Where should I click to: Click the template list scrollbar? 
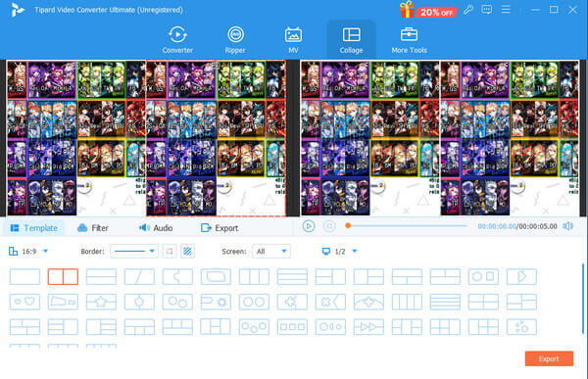(x=583, y=298)
